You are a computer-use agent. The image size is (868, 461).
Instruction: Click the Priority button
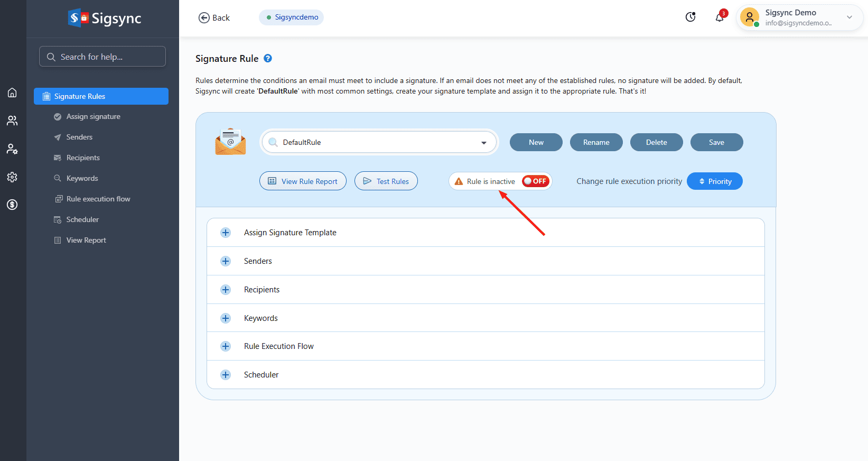coord(715,181)
